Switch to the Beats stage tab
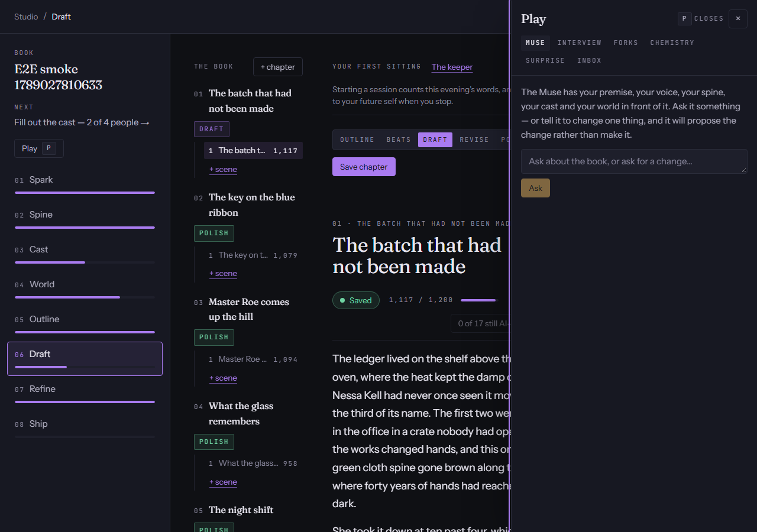The image size is (757, 532). 399,140
